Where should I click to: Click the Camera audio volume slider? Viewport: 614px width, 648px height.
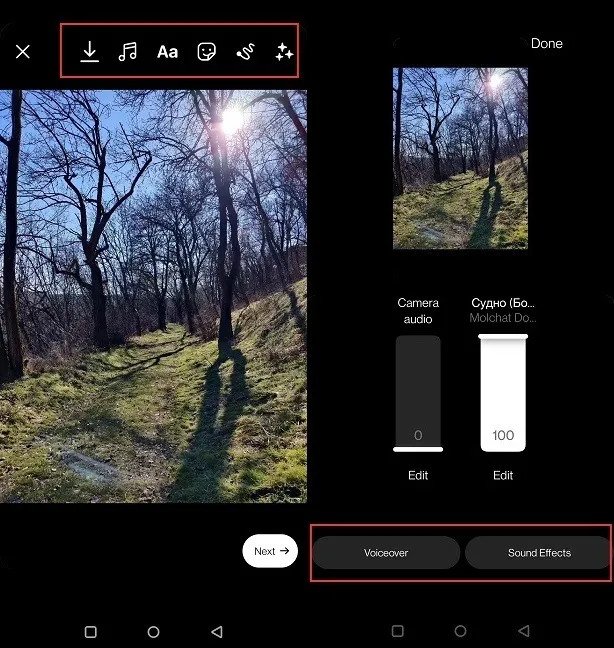coord(418,393)
